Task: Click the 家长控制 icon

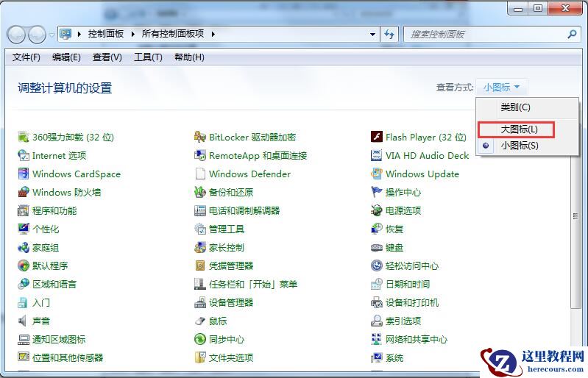Action: [200, 247]
